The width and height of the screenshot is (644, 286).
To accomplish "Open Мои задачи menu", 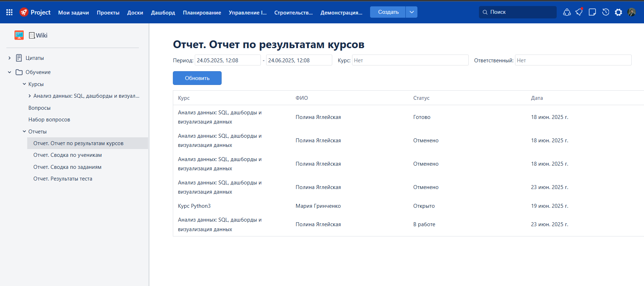I will [74, 12].
